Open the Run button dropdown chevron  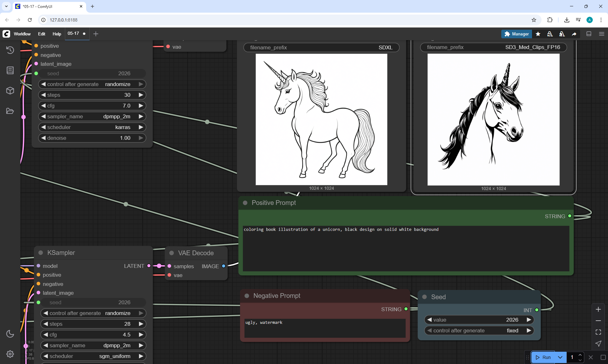point(560,357)
